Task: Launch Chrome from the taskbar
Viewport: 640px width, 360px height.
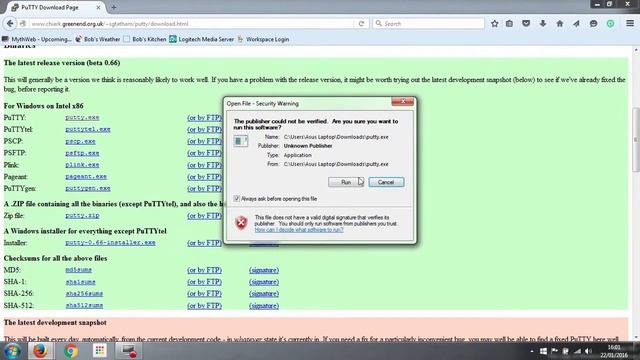Action: tap(70, 351)
